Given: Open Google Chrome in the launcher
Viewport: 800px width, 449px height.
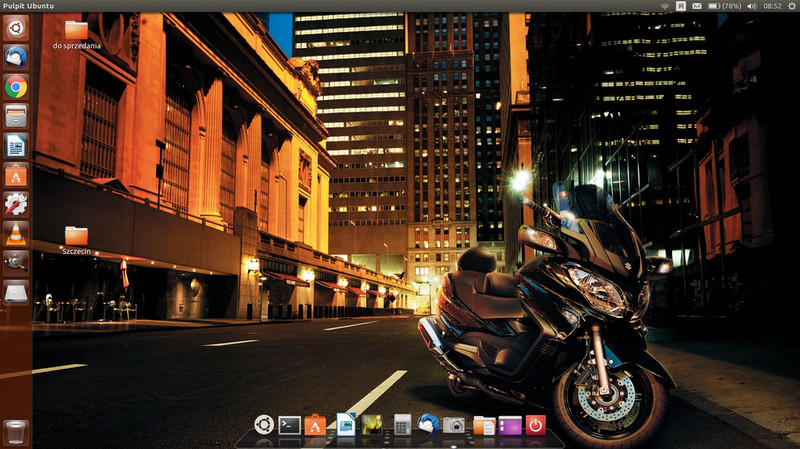Looking at the screenshot, I should click(15, 87).
